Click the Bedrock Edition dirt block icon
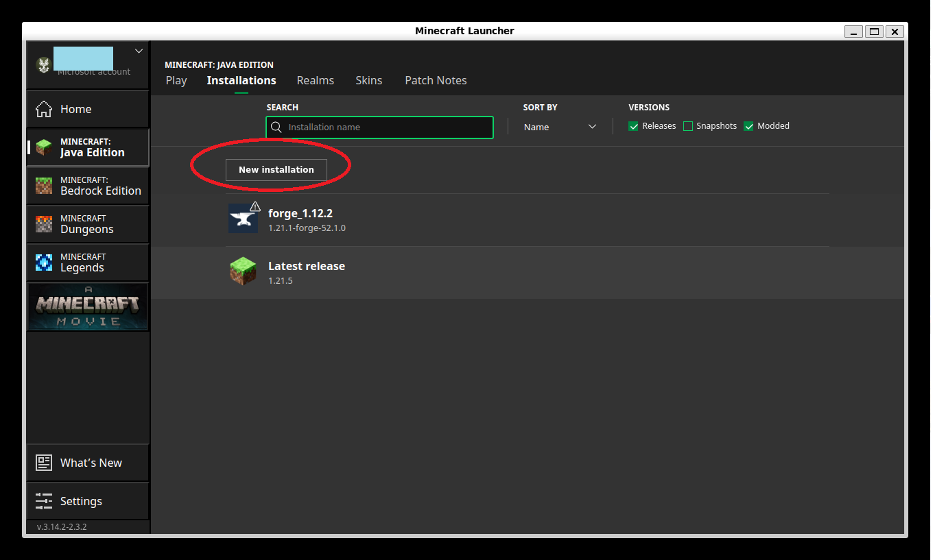Screen dimensions: 948x560 pyautogui.click(x=44, y=186)
